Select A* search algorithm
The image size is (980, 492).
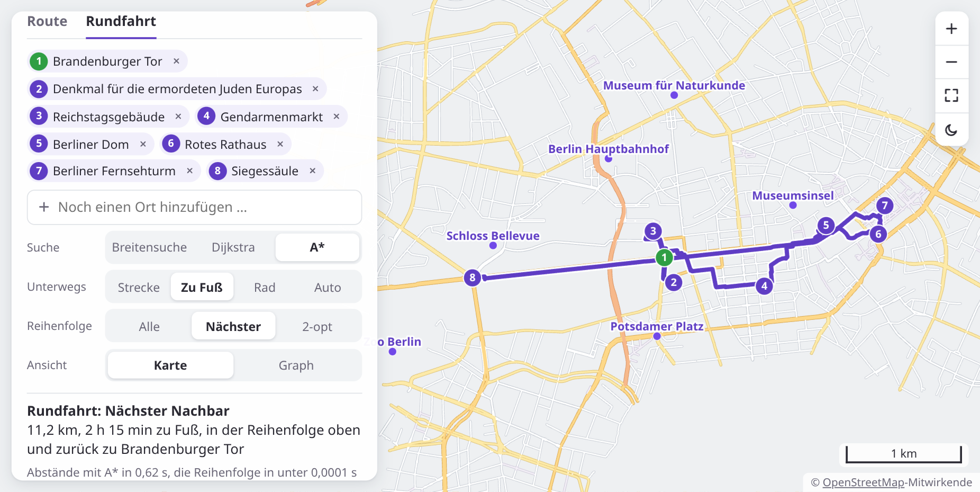tap(317, 247)
